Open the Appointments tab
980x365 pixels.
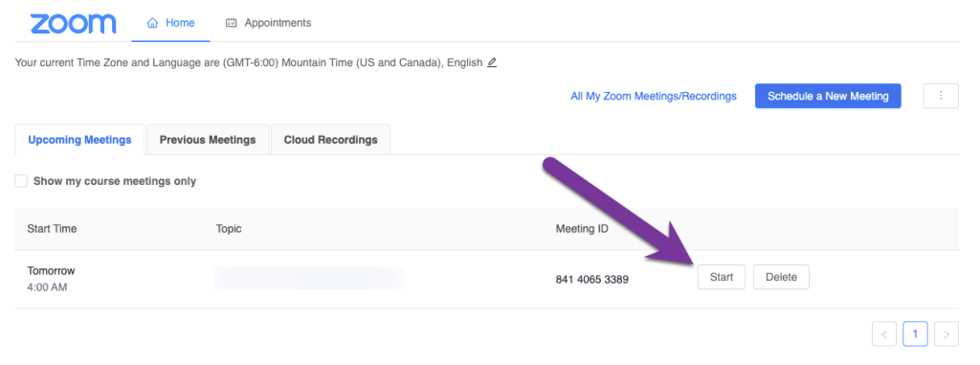coord(268,23)
